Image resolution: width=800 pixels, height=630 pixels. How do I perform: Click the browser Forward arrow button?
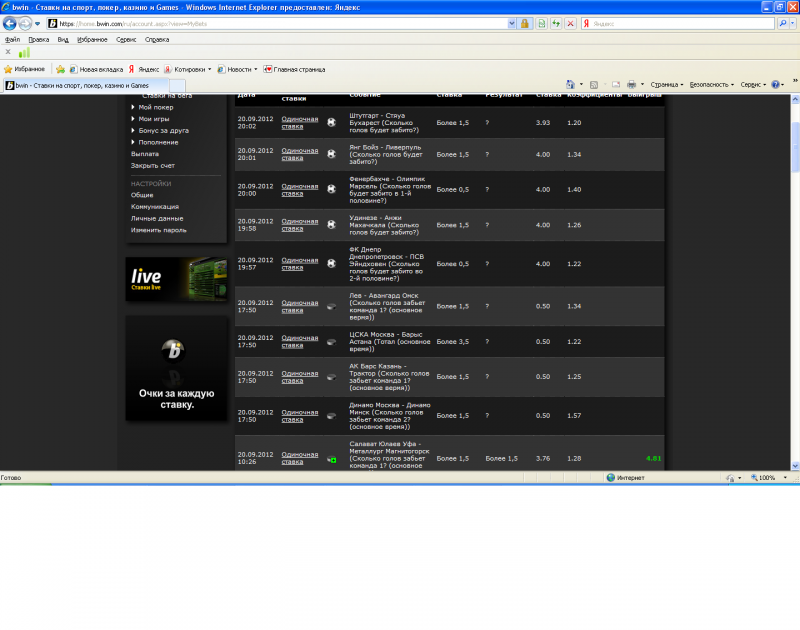coord(25,23)
